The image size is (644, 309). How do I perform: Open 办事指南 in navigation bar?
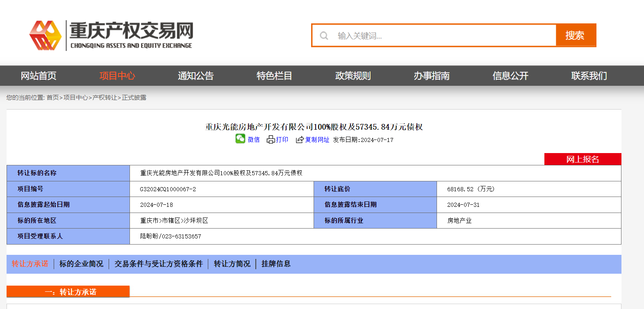[x=432, y=76]
